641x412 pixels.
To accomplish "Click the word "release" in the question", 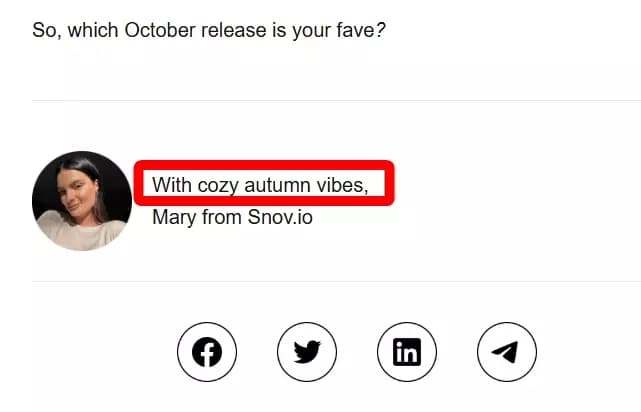I will tap(234, 30).
